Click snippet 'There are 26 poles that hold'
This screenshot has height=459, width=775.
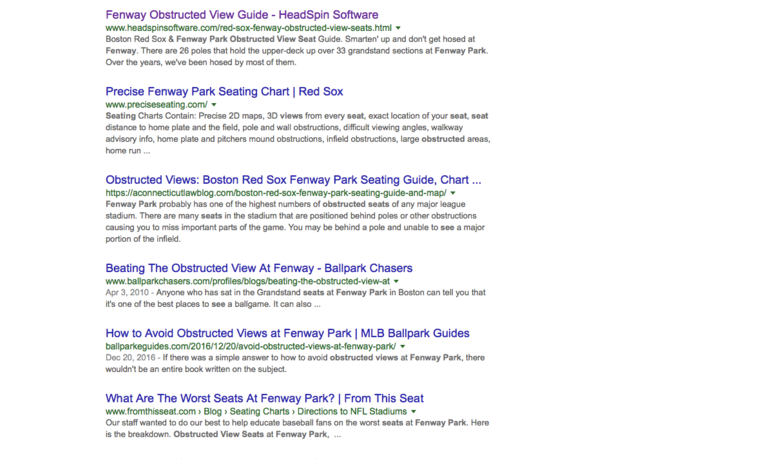pos(199,51)
